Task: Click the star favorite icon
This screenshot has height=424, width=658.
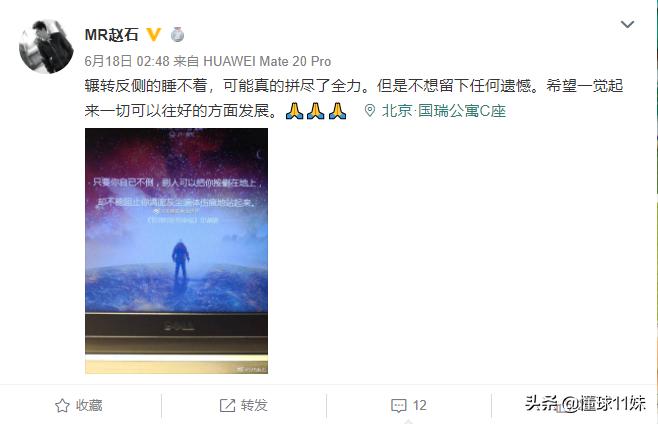Action: click(62, 406)
